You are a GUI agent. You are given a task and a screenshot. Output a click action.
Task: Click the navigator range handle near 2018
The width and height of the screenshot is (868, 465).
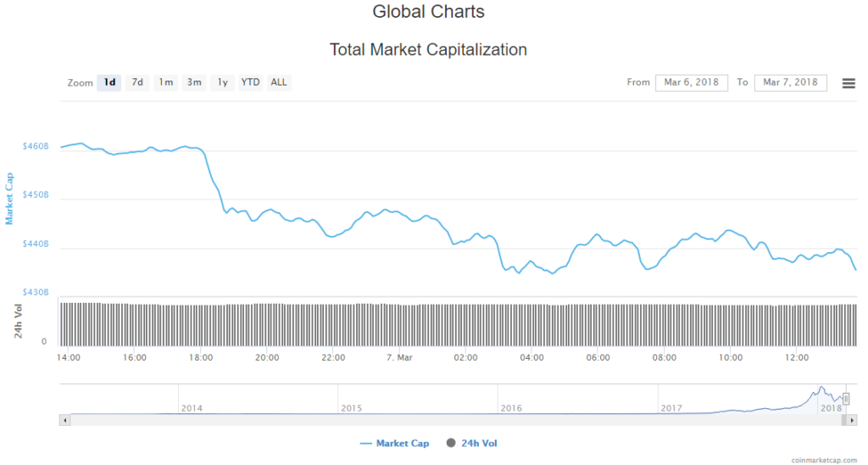(x=846, y=399)
